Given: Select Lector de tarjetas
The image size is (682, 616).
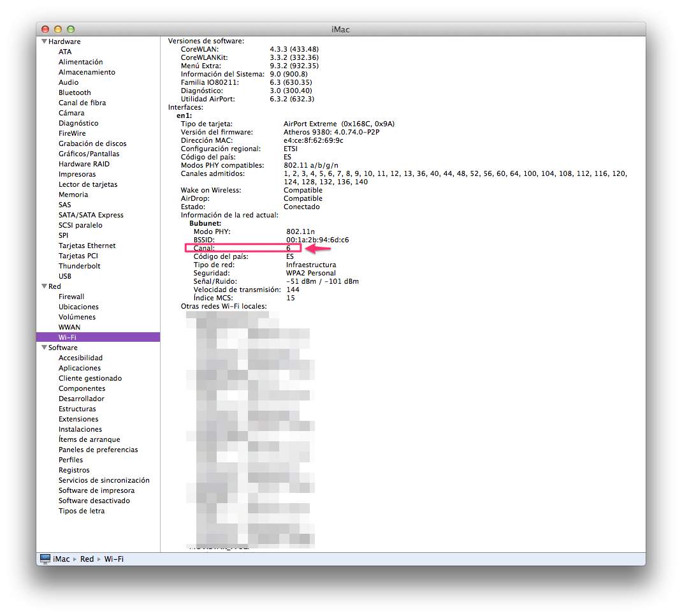Looking at the screenshot, I should click(x=88, y=184).
